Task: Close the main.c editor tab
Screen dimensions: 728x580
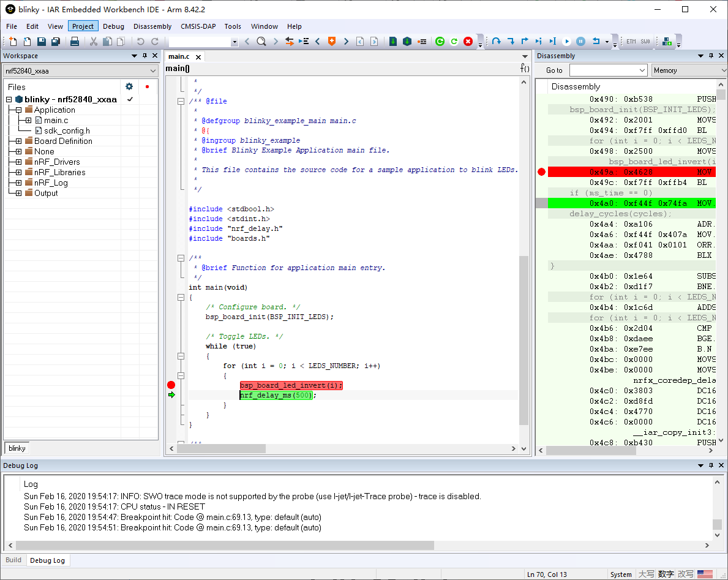Action: [x=198, y=57]
